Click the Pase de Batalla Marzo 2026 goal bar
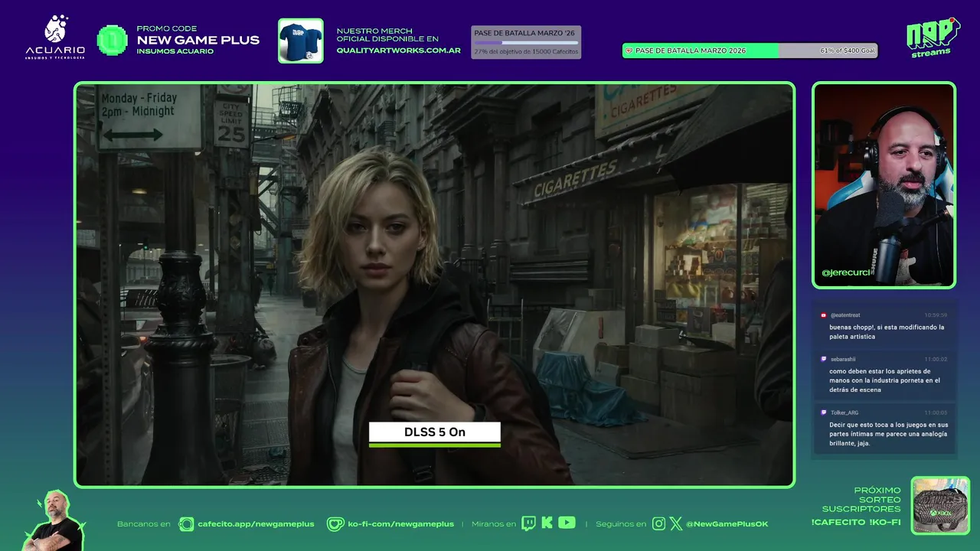Image resolution: width=980 pixels, height=551 pixels. (x=750, y=51)
